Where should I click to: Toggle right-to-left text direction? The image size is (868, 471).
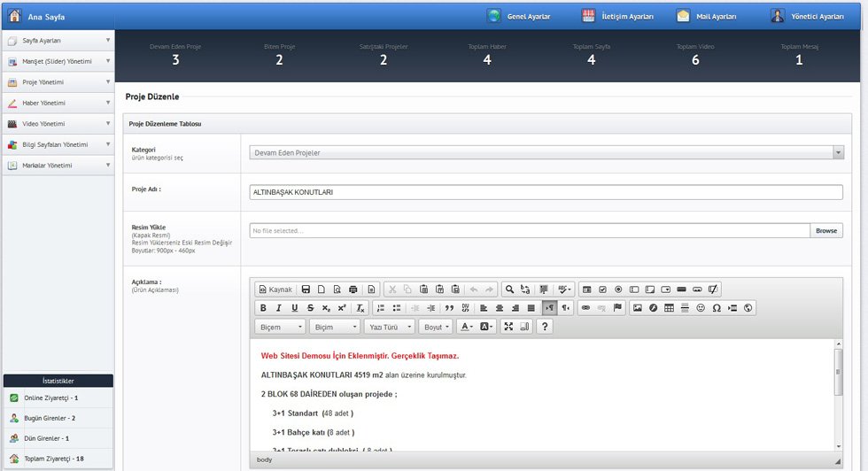pos(565,308)
